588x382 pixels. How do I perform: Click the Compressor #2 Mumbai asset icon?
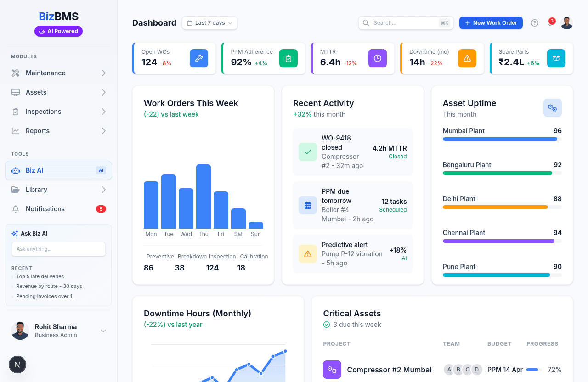click(x=332, y=370)
